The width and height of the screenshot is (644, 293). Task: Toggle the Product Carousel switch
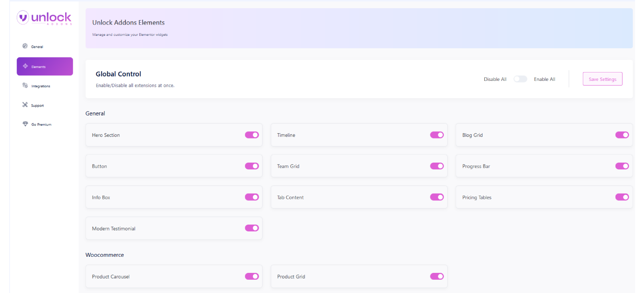pos(252,276)
